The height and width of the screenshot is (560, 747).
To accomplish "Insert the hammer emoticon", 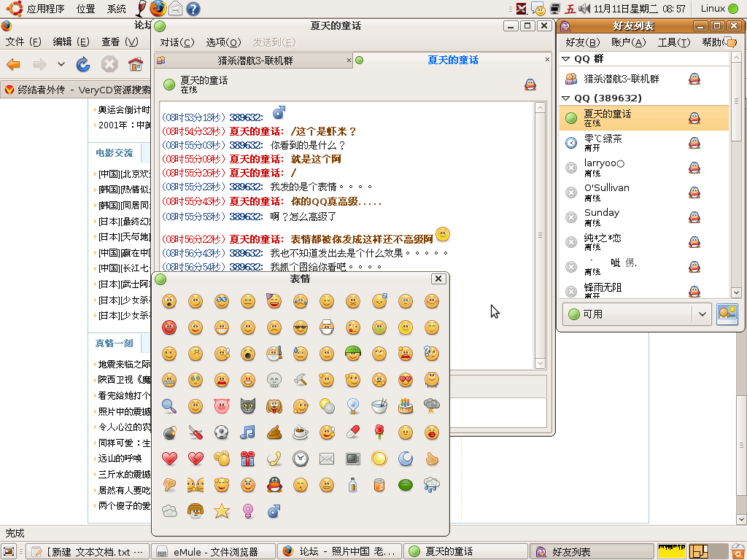I will click(300, 380).
